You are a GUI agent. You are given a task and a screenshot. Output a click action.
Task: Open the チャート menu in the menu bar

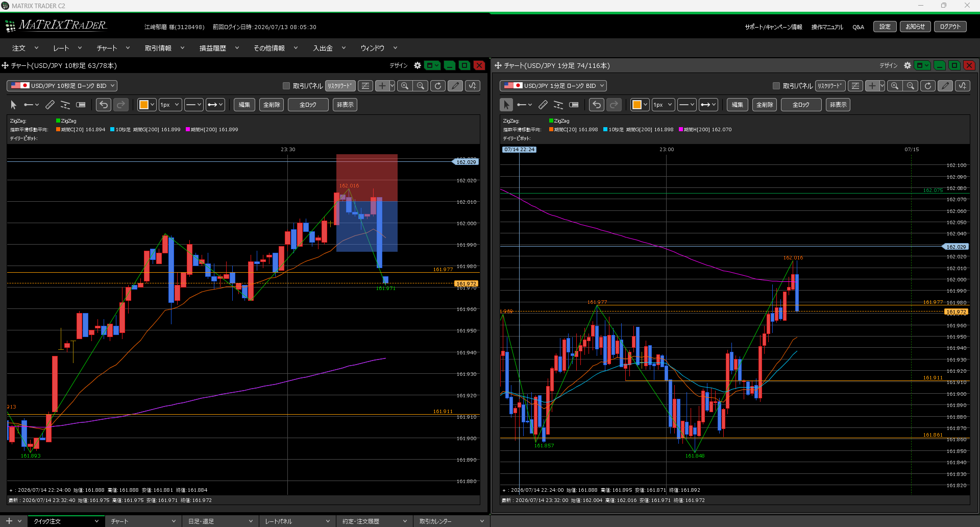pyautogui.click(x=113, y=48)
